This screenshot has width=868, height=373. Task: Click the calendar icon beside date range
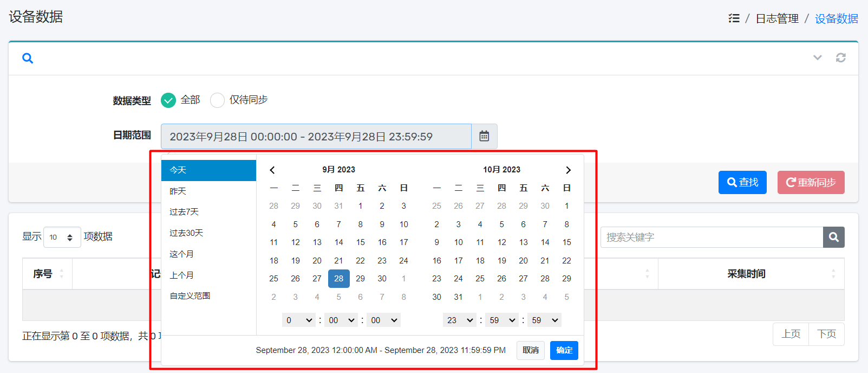[x=484, y=136]
